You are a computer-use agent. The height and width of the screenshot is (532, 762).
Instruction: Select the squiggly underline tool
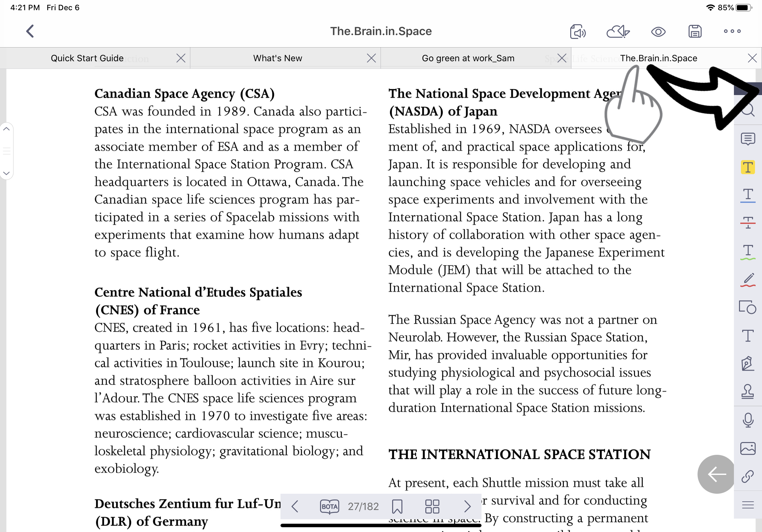(x=748, y=252)
